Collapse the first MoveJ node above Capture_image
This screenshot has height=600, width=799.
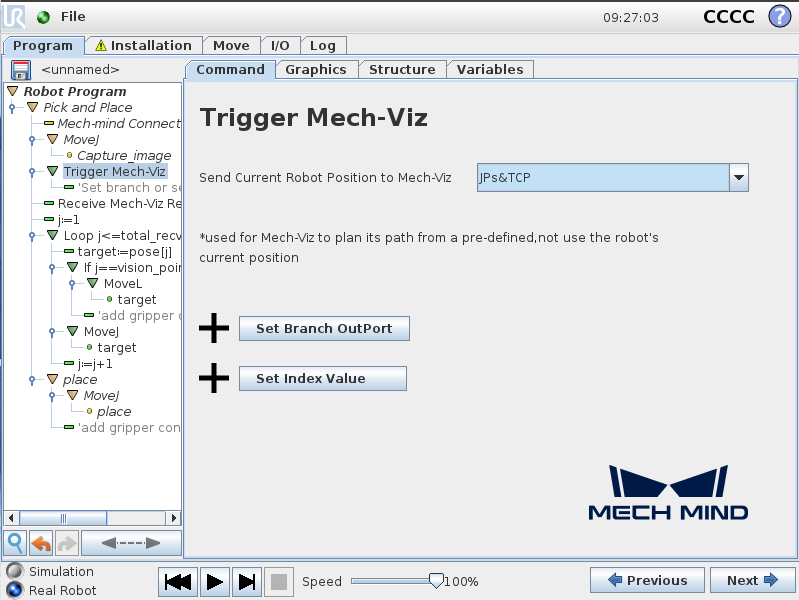click(x=52, y=139)
